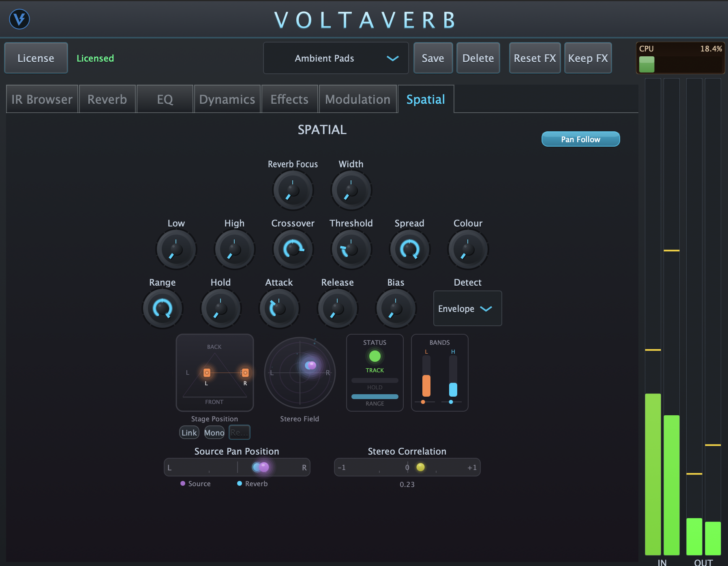This screenshot has width=728, height=566.
Task: Click the Width knob
Action: coord(351,190)
